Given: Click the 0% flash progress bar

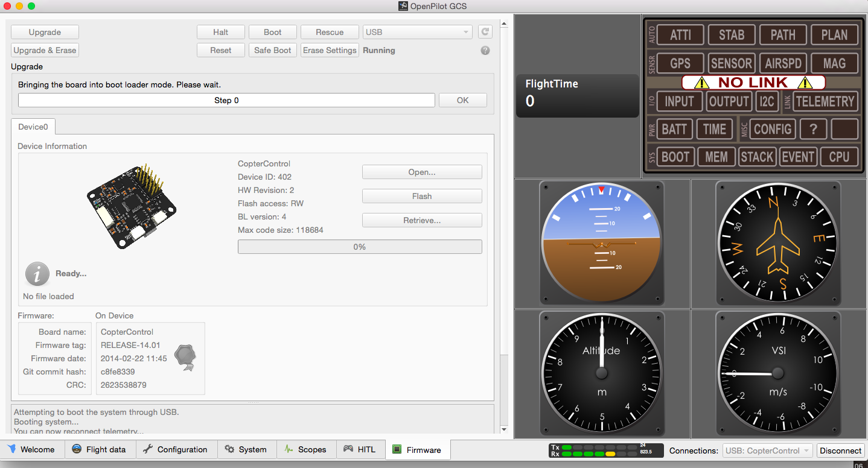Looking at the screenshot, I should click(360, 247).
